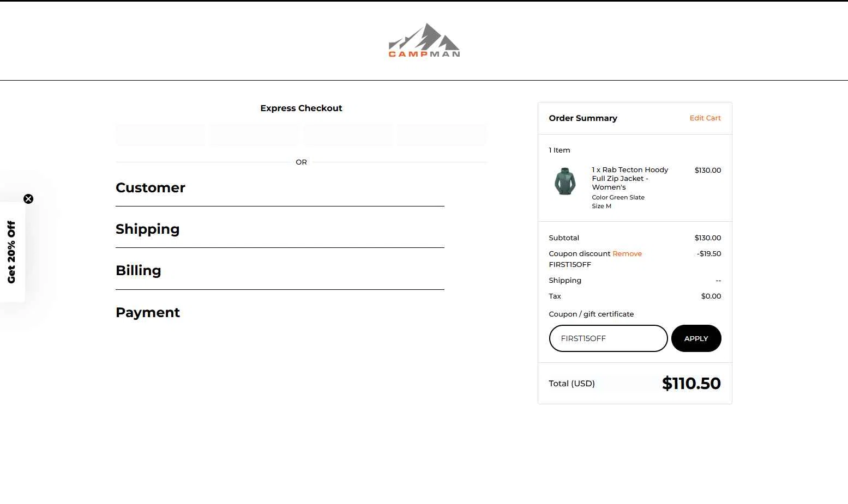This screenshot has height=504, width=848.
Task: Click the Express Checkout heading
Action: (301, 108)
